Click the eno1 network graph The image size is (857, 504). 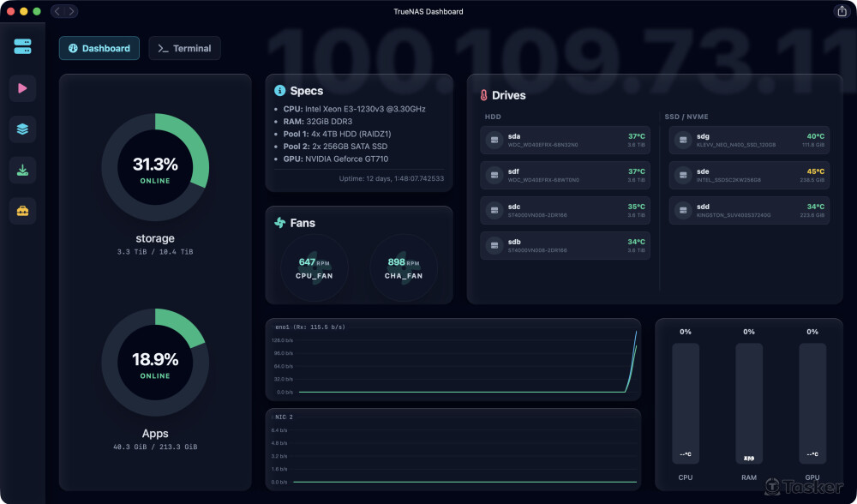coord(453,360)
